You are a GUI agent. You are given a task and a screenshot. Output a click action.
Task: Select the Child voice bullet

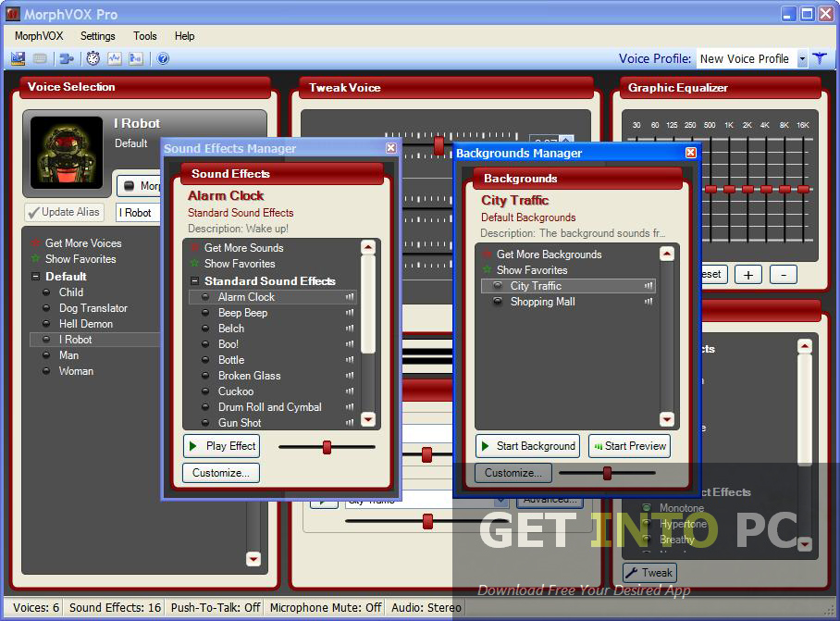point(46,292)
